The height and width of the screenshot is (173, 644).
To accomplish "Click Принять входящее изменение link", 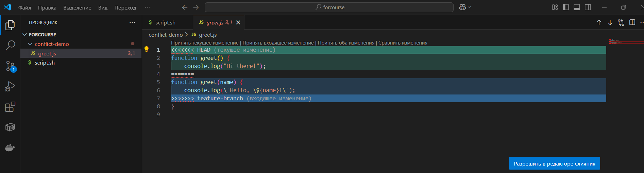I will (278, 43).
